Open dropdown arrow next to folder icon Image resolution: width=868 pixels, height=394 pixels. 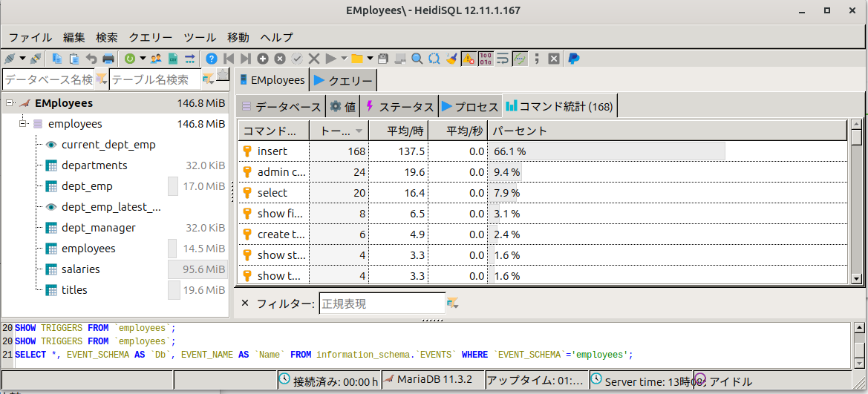[x=370, y=58]
